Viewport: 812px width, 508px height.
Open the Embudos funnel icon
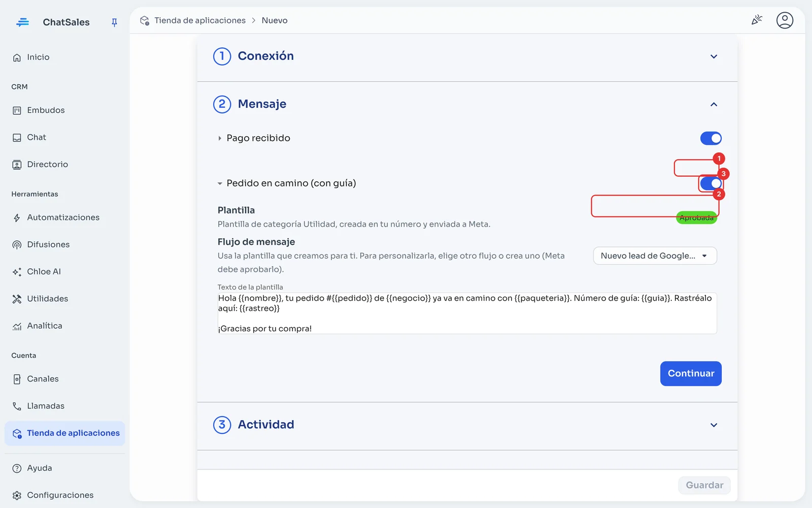17,110
